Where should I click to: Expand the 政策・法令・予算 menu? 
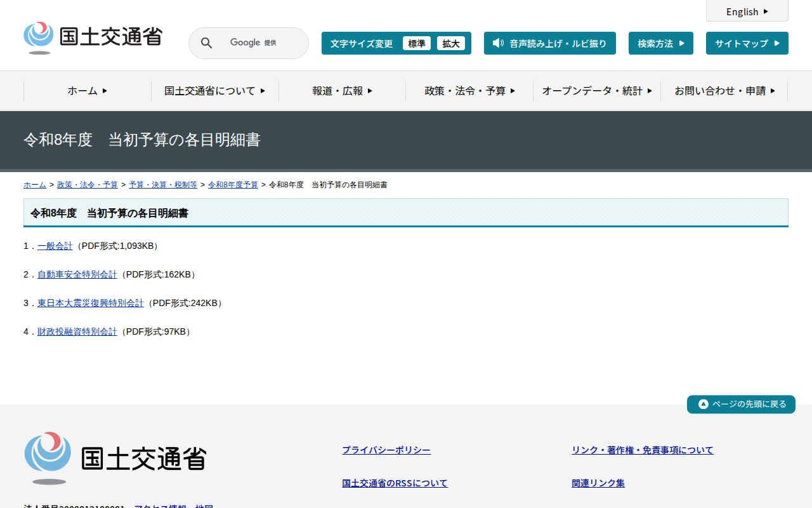point(469,91)
